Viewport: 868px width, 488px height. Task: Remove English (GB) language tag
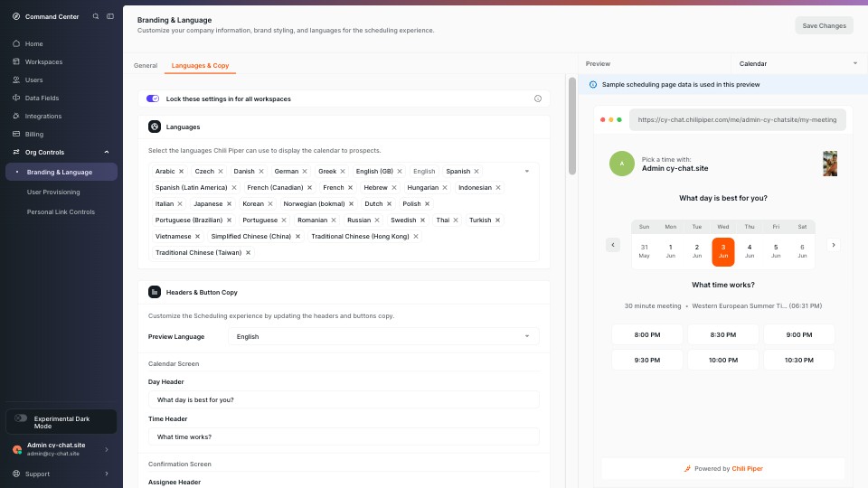[x=400, y=172]
